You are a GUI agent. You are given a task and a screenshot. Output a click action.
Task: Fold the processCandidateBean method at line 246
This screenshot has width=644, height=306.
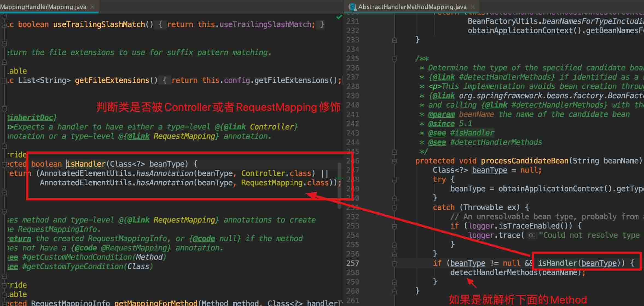[394, 161]
